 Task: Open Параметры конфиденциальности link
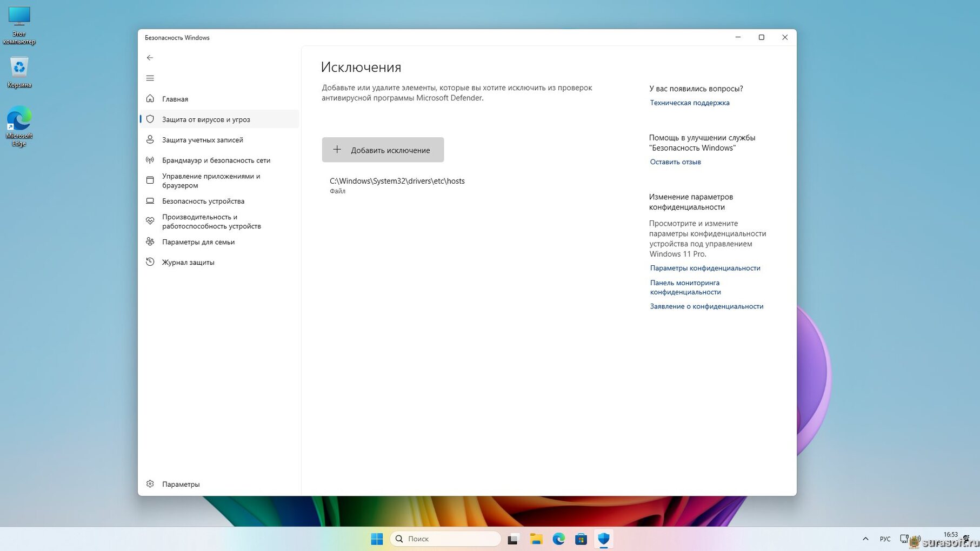pos(705,268)
